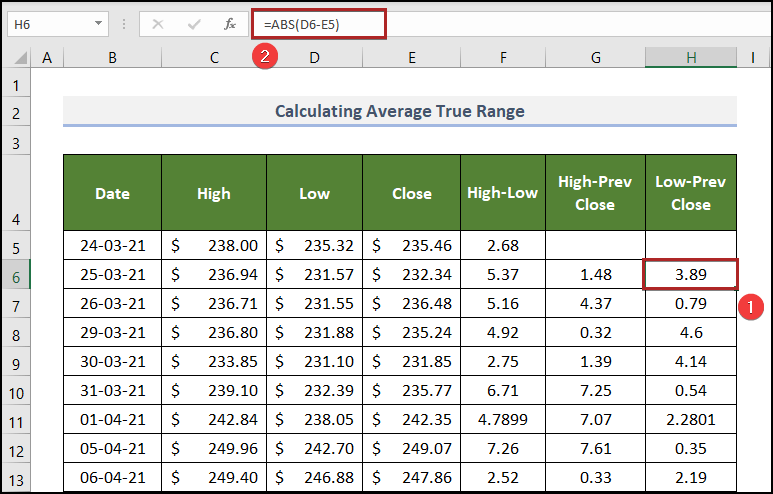Click the Date header cell
The width and height of the screenshot is (773, 494).
click(112, 193)
